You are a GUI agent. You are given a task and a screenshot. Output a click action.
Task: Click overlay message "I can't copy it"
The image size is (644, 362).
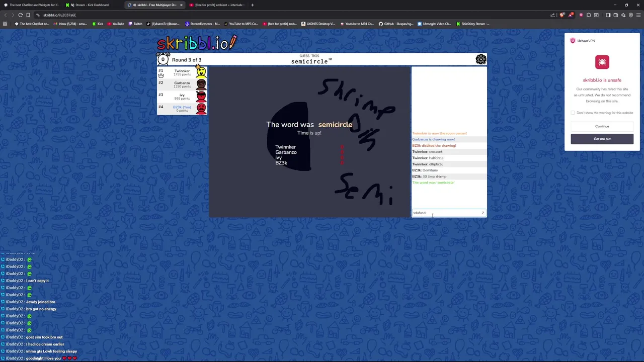[x=38, y=281]
